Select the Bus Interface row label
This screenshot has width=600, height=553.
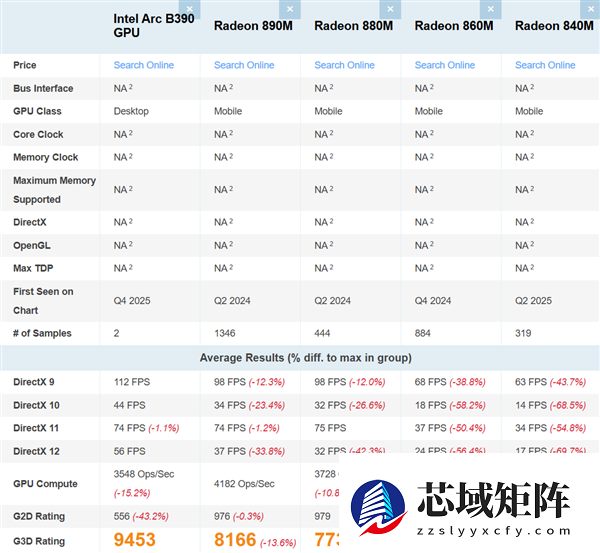pos(43,88)
